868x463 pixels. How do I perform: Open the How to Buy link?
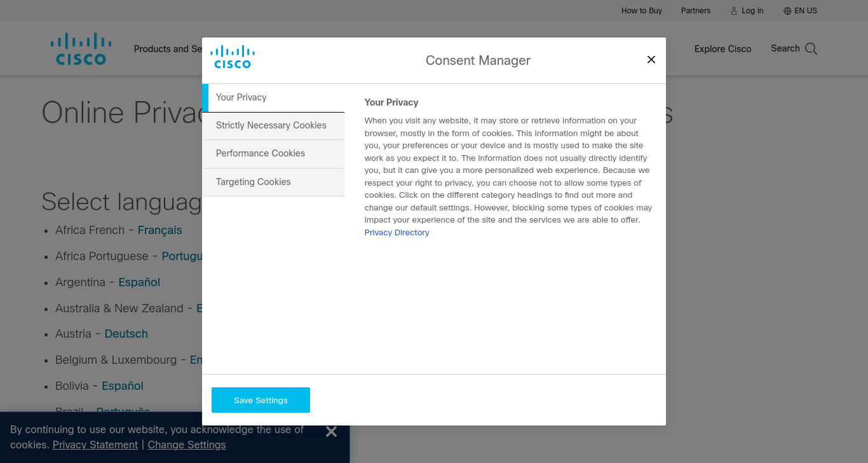[642, 11]
